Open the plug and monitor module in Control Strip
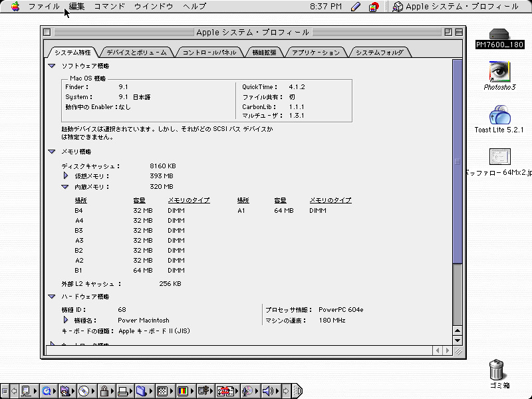The image size is (532, 399). tap(205, 391)
